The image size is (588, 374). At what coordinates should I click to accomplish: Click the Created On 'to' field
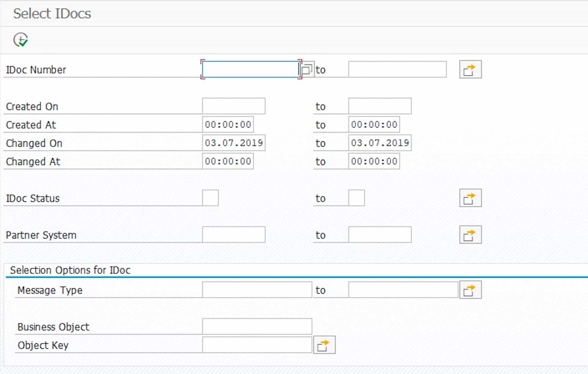[379, 106]
